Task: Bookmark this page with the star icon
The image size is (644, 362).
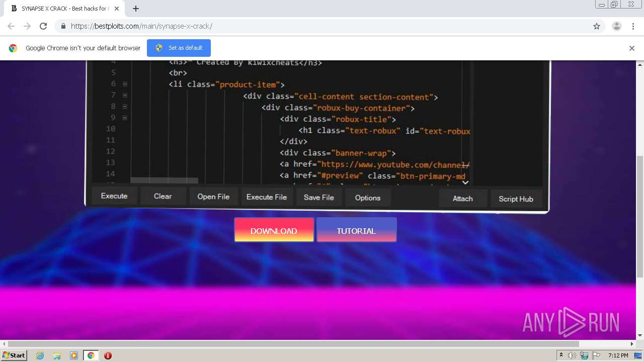Action: [597, 26]
